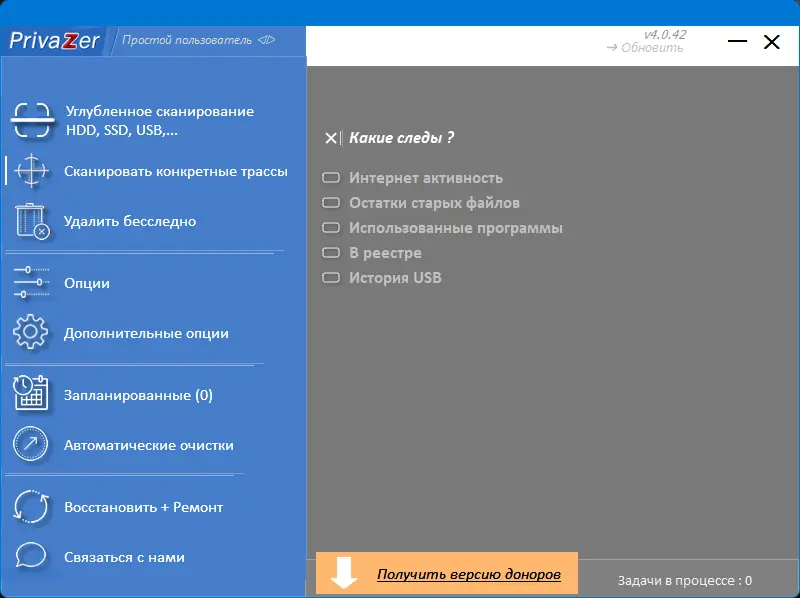Click the deep scan HDD, SSD, USB icon

click(32, 120)
